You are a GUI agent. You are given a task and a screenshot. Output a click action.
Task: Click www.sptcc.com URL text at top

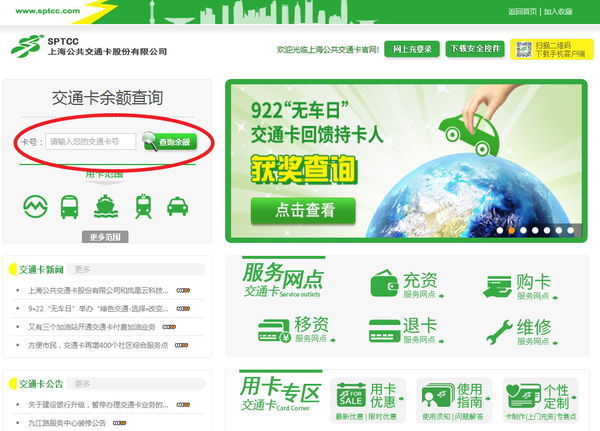(47, 11)
